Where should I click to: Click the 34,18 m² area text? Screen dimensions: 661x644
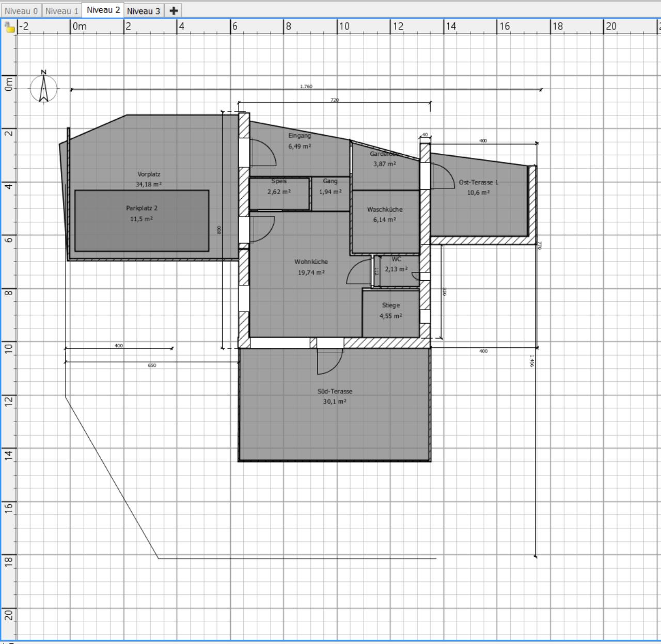pyautogui.click(x=149, y=184)
